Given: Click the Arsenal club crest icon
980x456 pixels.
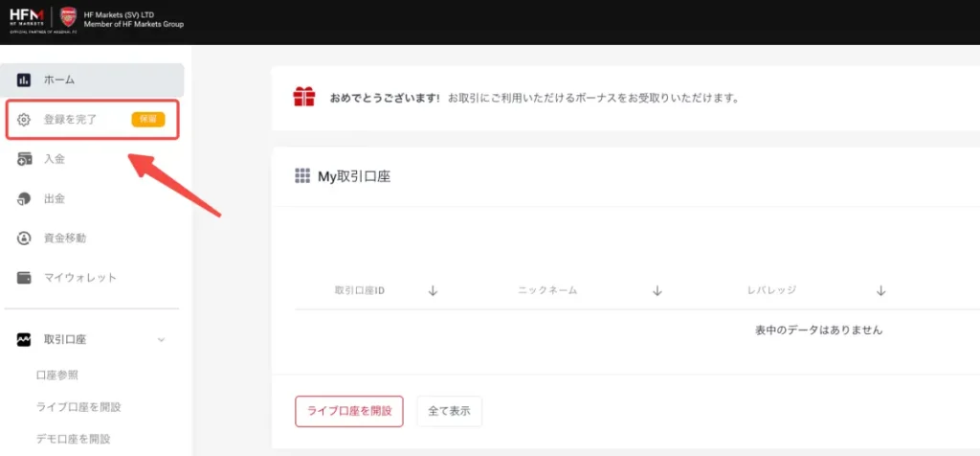Looking at the screenshot, I should [68, 17].
